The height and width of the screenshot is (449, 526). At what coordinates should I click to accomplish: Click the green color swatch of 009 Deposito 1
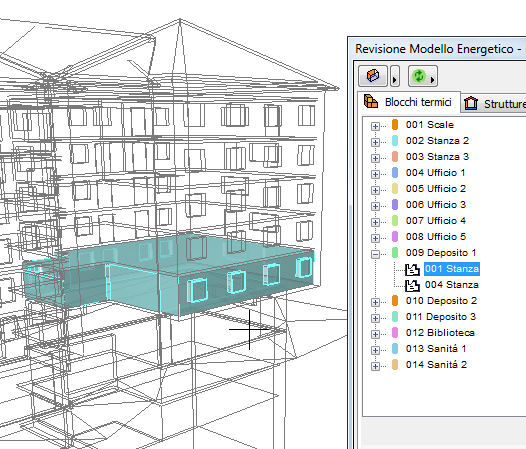click(x=395, y=252)
